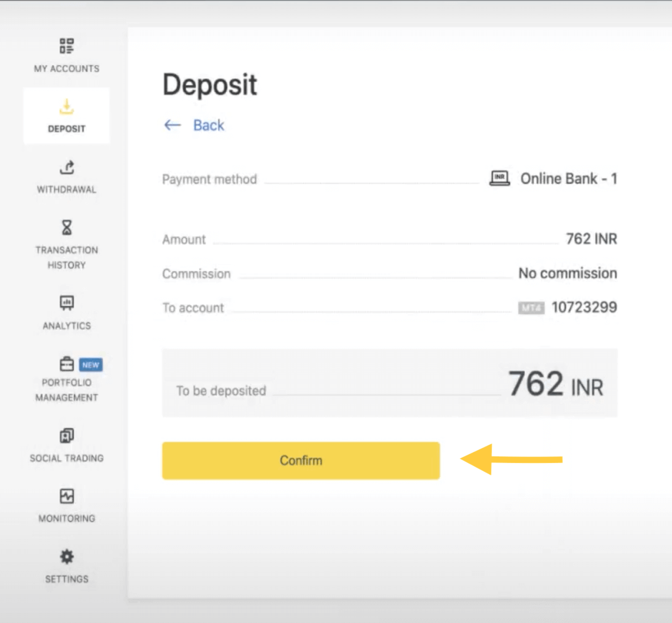Open Transaction History menu label
This screenshot has height=623, width=672.
(x=66, y=257)
